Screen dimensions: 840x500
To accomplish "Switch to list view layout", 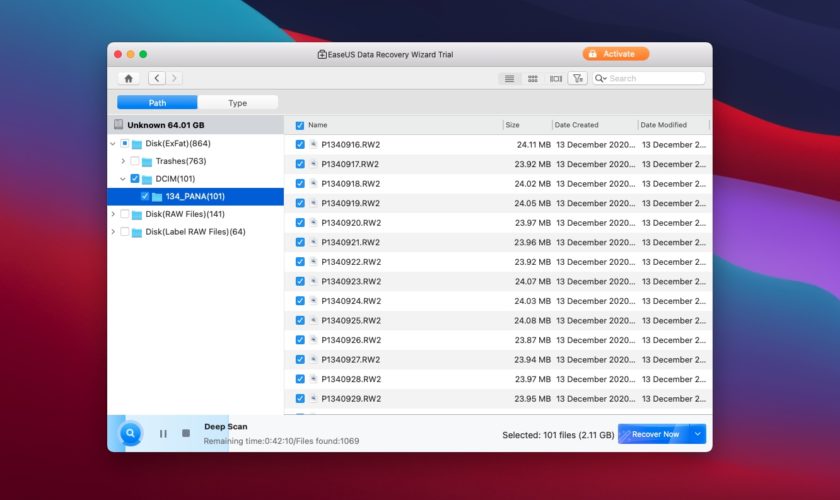I will (x=509, y=78).
